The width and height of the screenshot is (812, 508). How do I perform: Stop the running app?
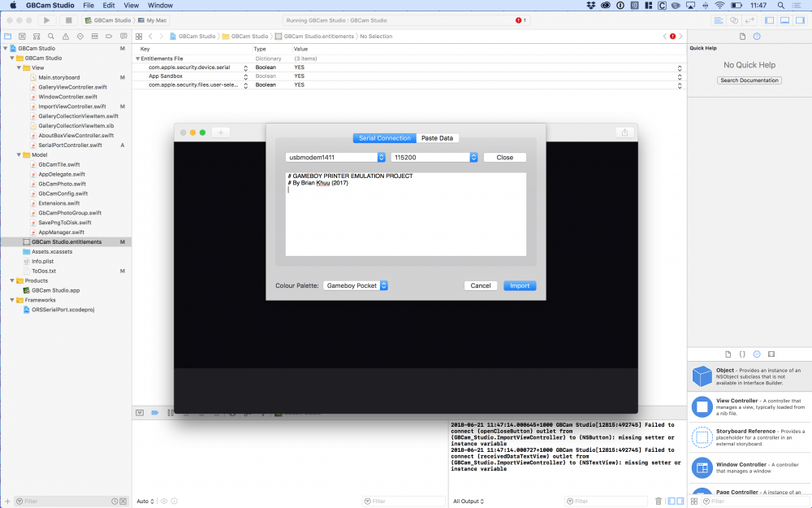tap(68, 20)
